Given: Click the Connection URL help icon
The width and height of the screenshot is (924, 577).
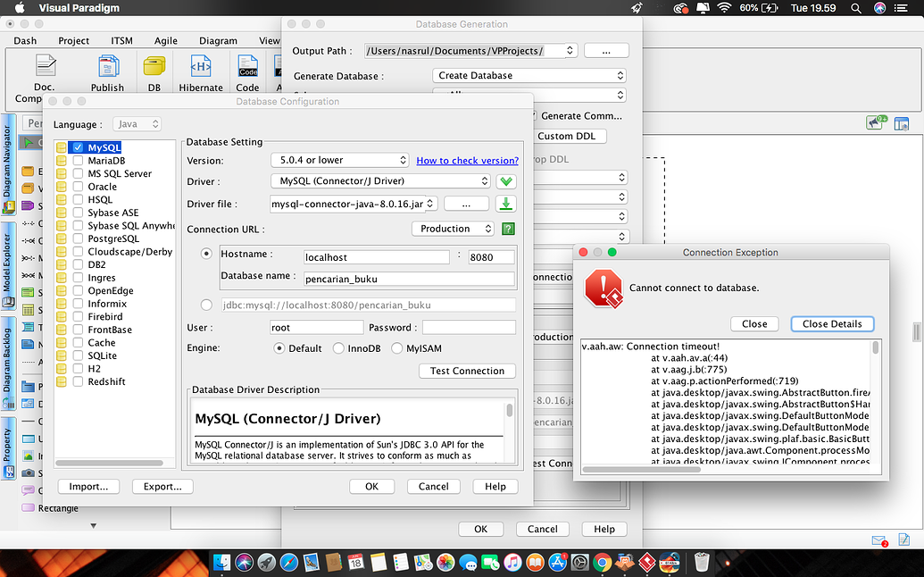Looking at the screenshot, I should click(x=508, y=229).
